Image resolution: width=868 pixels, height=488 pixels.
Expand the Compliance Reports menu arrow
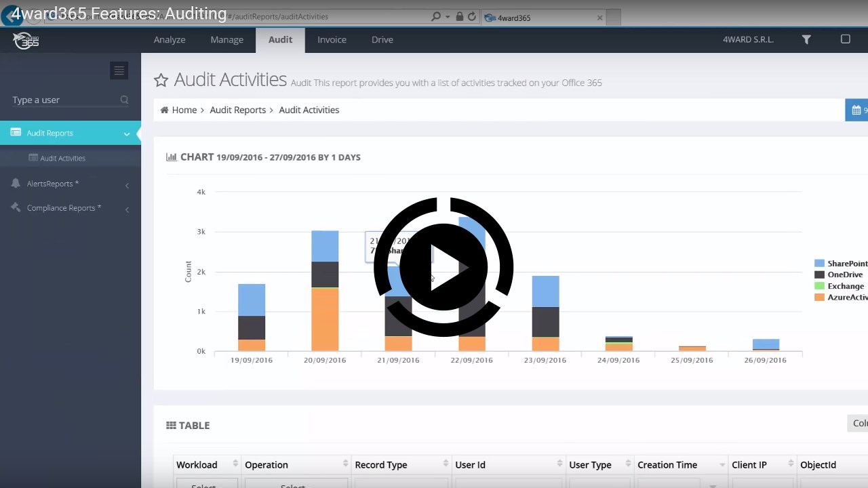click(x=127, y=209)
